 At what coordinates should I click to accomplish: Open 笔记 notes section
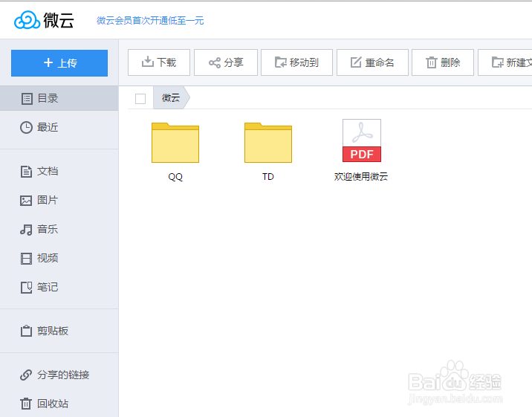59,288
